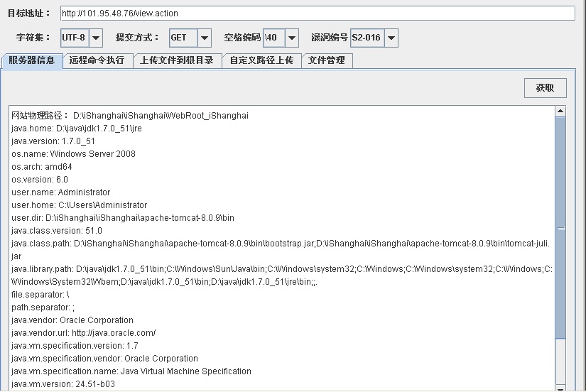Select the 上传文件到根目录 tab

pos(177,60)
